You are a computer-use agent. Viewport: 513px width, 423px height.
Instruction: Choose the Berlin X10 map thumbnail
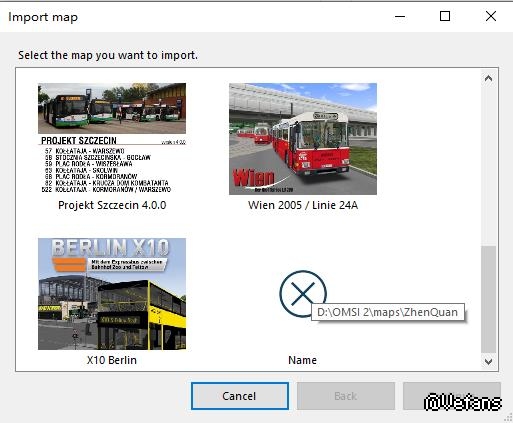point(112,294)
